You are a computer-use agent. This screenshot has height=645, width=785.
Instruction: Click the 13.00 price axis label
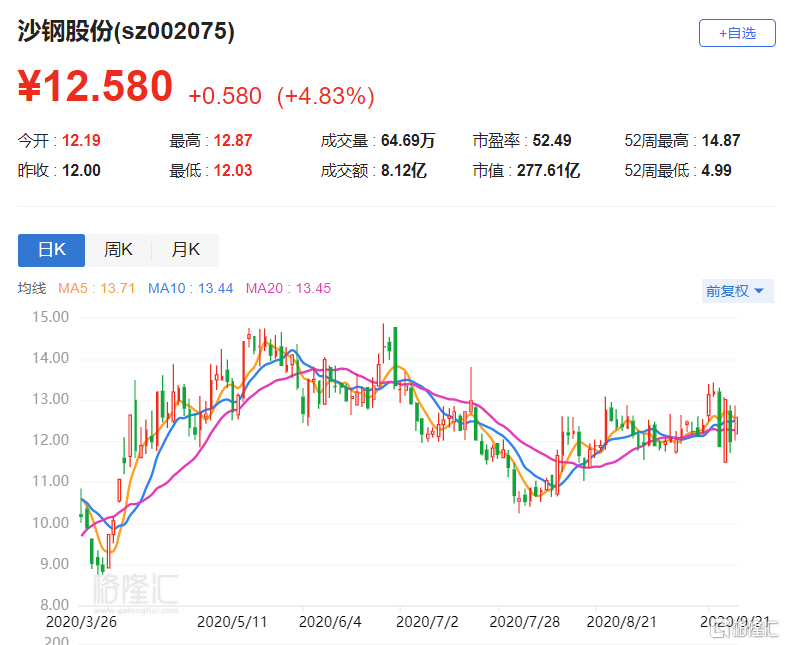(51, 399)
